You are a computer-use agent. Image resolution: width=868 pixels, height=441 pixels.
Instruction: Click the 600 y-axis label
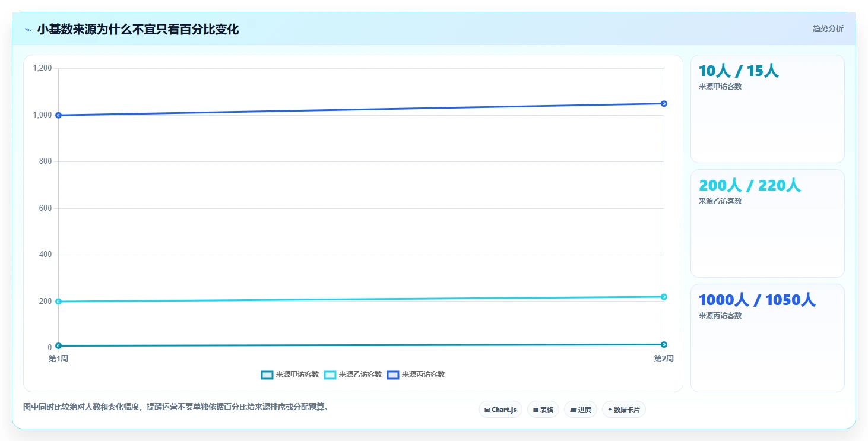tap(46, 208)
